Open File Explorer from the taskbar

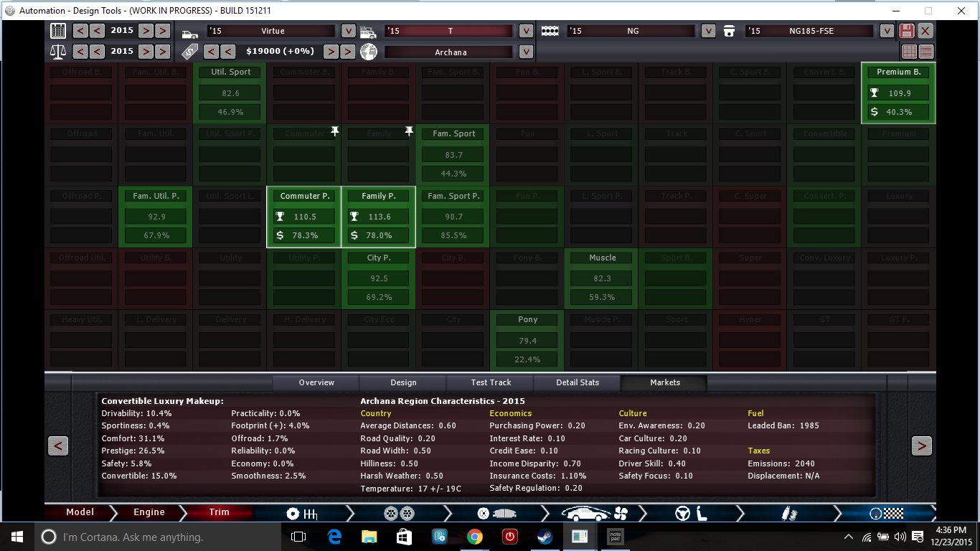tap(369, 537)
